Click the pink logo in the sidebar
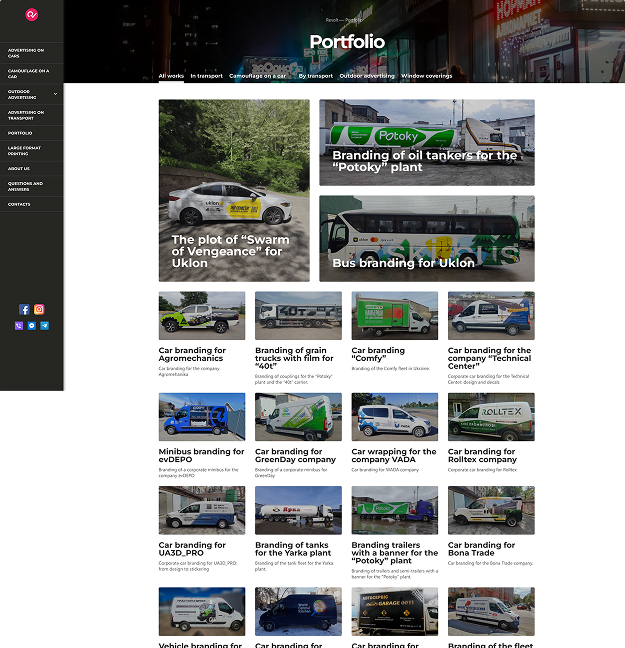Viewport: 625px width, 648px height. coord(32,15)
